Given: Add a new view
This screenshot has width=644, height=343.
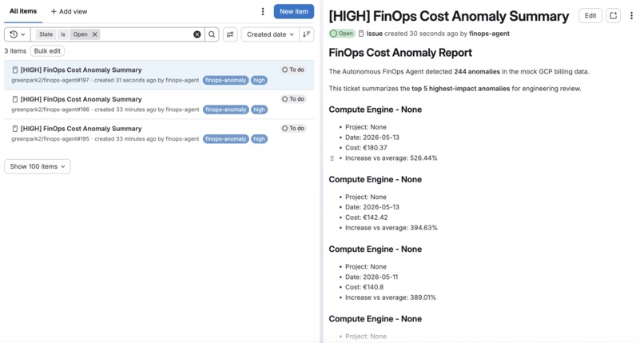Looking at the screenshot, I should (x=69, y=11).
